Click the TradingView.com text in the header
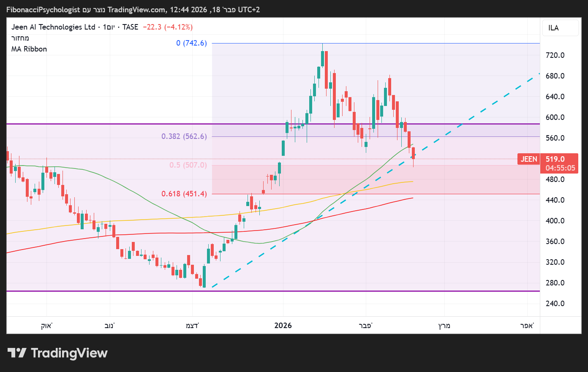Screen dimensions: 588x372 point(137,9)
